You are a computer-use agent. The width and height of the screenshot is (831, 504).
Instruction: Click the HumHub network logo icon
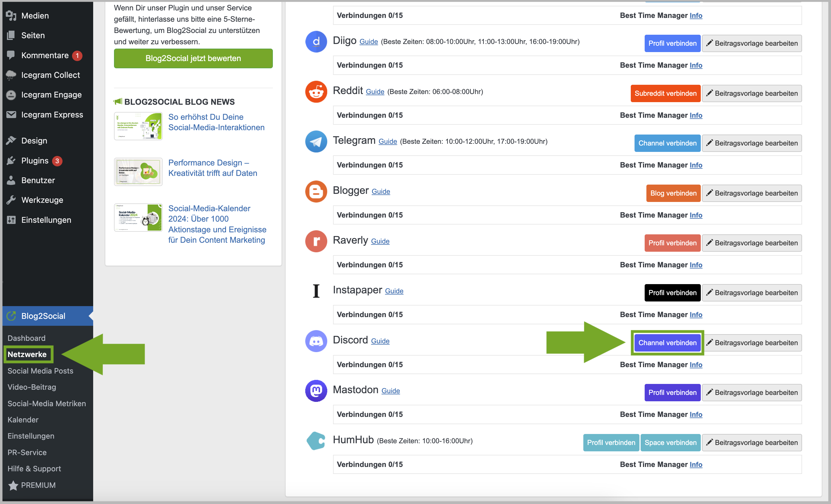point(316,441)
